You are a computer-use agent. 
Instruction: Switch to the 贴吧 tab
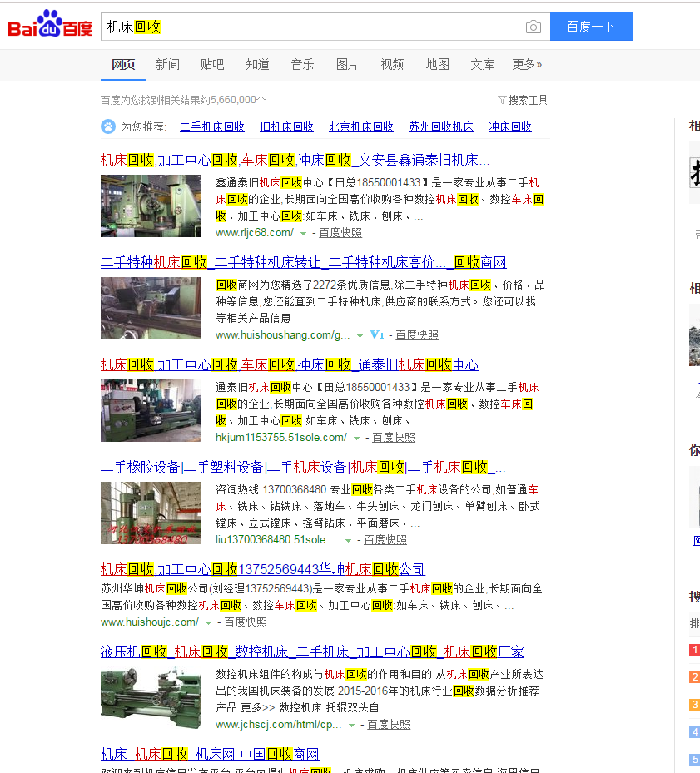[x=212, y=65]
